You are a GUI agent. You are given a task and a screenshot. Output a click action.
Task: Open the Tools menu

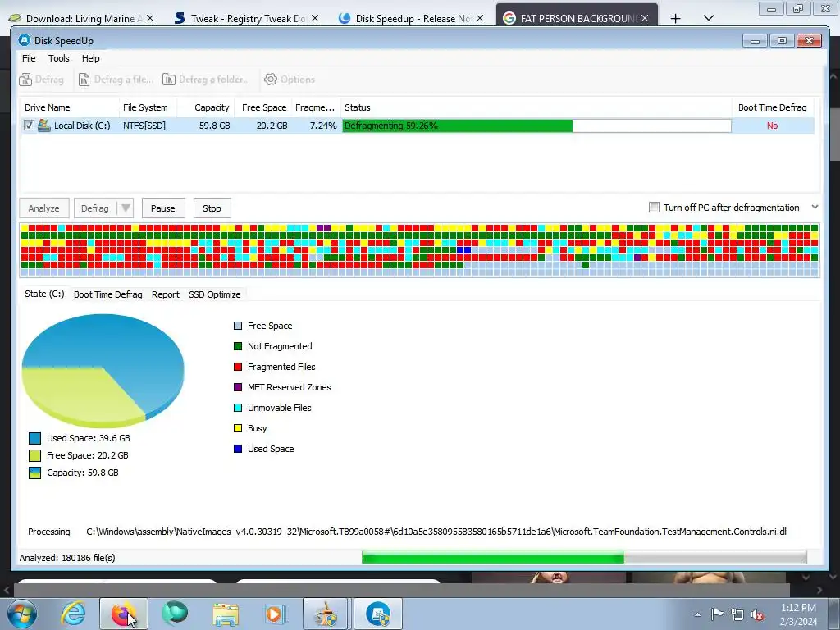click(59, 58)
